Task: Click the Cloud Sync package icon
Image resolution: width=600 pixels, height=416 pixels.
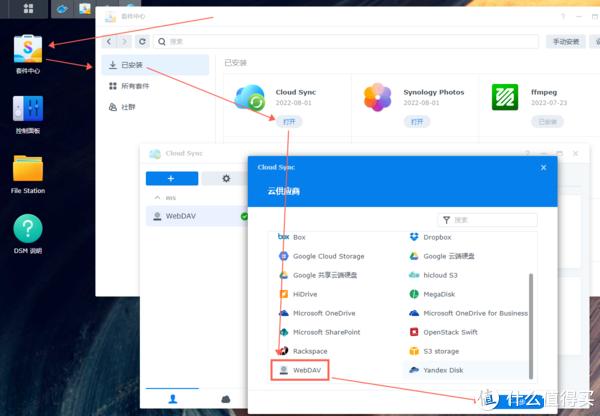Action: point(250,98)
